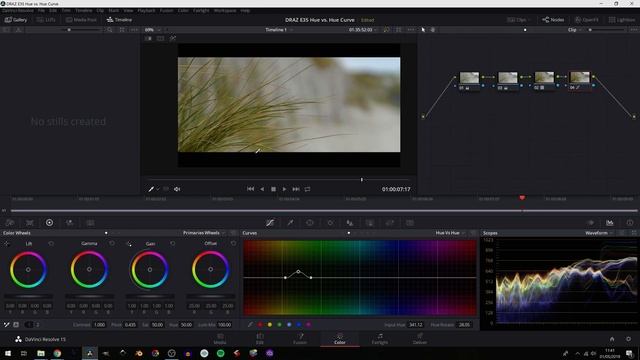This screenshot has height=360, width=640.
Task: Select the red hue preset swatch
Action: pyautogui.click(x=260, y=324)
